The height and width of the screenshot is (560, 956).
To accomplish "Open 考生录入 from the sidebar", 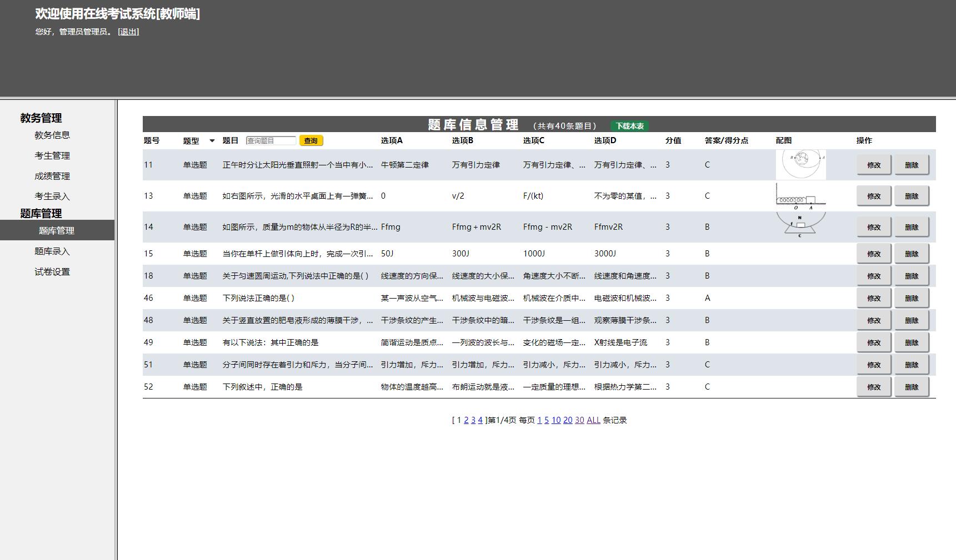I will pyautogui.click(x=52, y=195).
